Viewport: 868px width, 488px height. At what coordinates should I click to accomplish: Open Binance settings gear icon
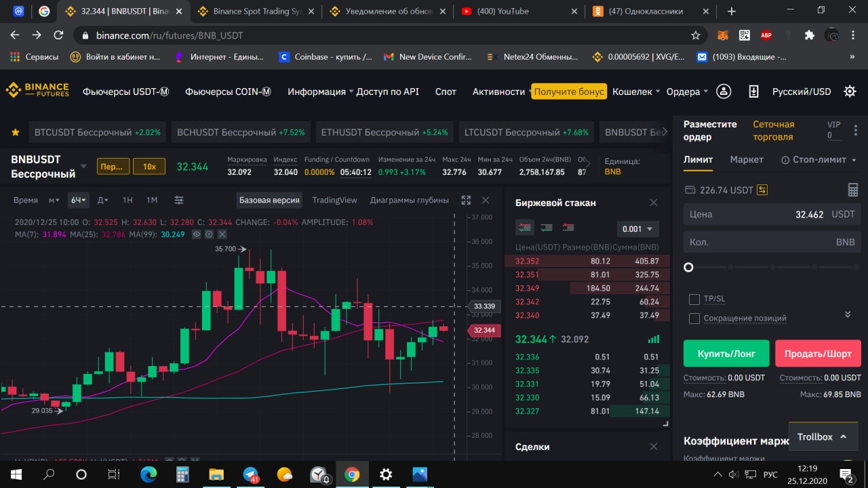point(849,91)
